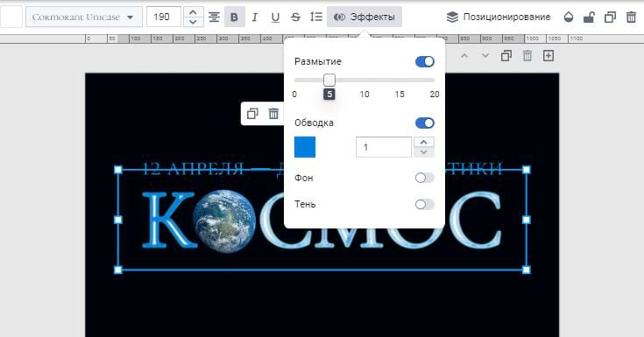Add a new page with plus icon
The width and height of the screenshot is (644, 337).
coord(548,56)
